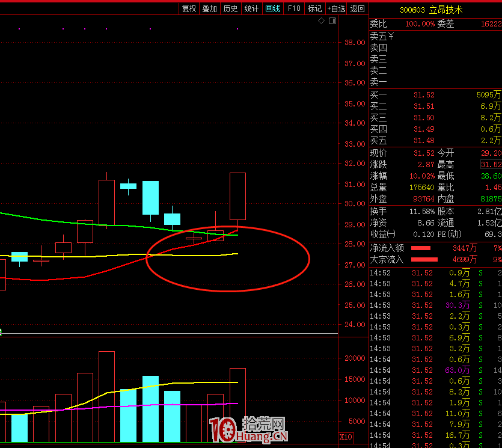Open the 统计 statistics tool
Viewport: 502px width, 448px height.
click(x=251, y=8)
